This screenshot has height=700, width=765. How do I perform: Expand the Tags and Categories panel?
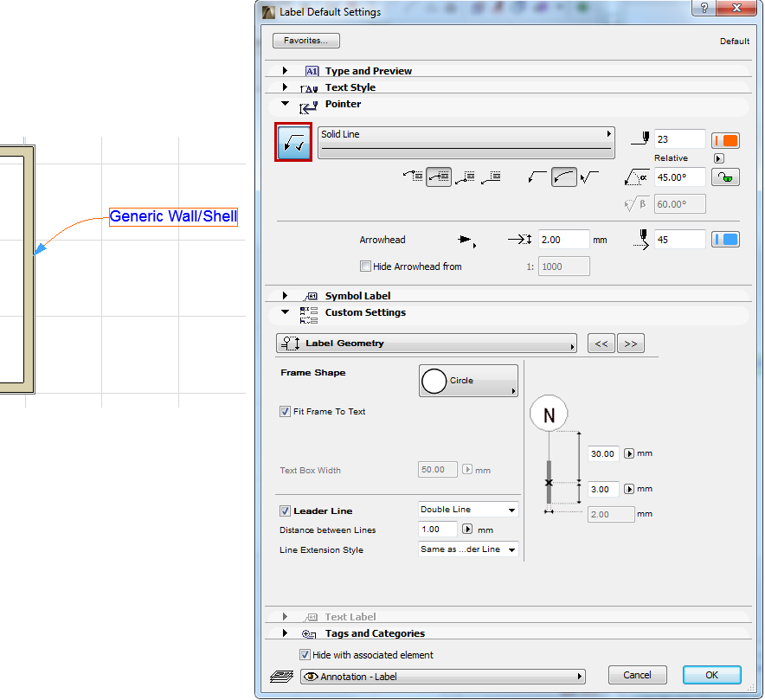[285, 633]
